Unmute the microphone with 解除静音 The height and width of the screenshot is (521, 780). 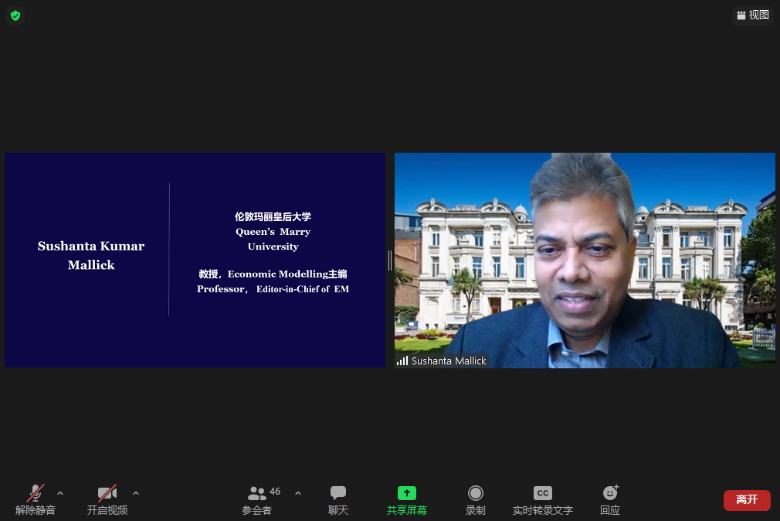tap(35, 498)
